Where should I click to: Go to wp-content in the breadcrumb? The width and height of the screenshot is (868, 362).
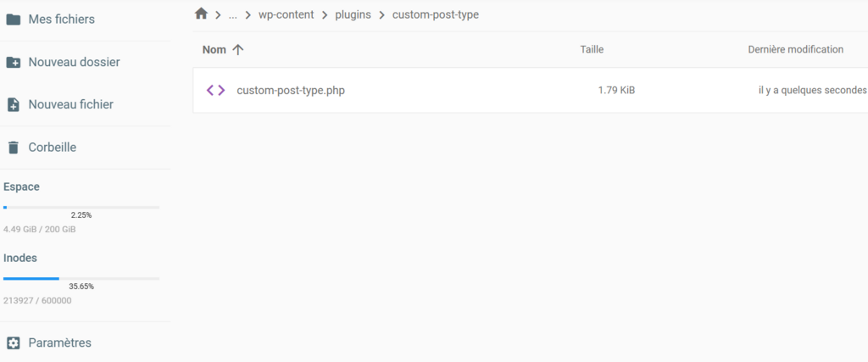(x=285, y=14)
